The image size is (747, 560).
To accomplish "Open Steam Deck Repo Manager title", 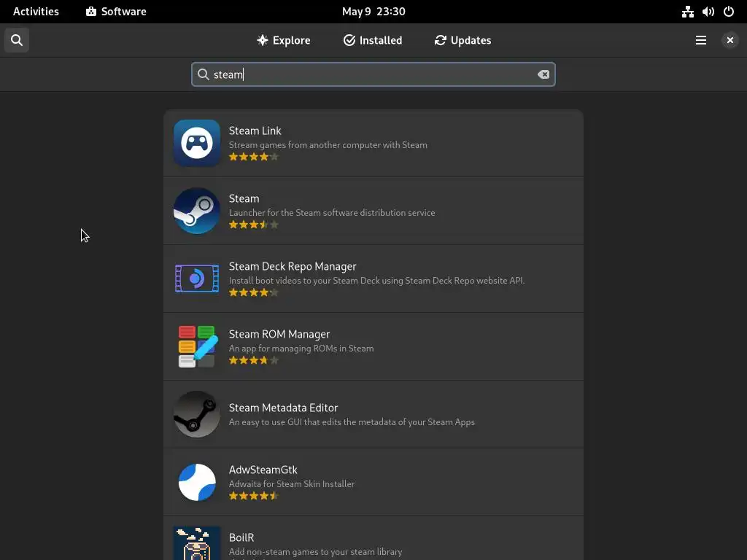I will pos(293,266).
